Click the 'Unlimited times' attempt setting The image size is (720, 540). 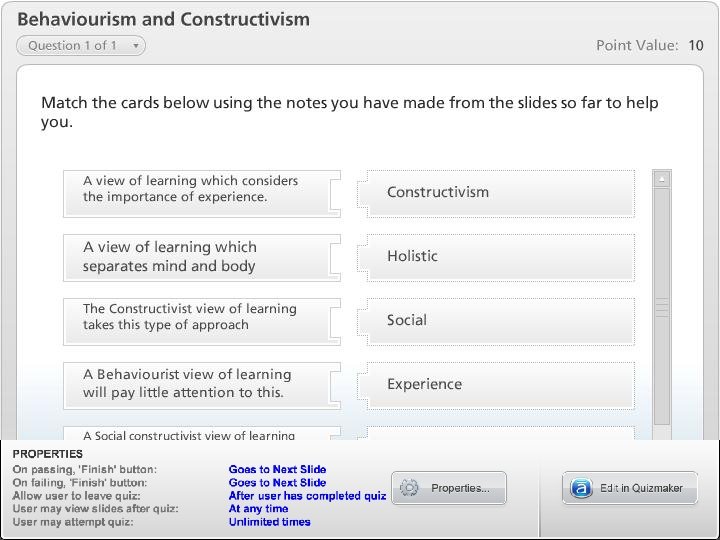click(x=270, y=522)
